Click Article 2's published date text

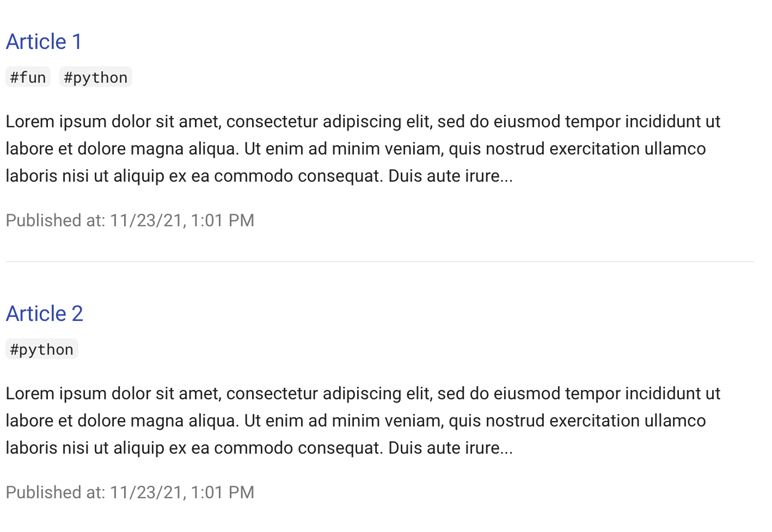pos(130,492)
